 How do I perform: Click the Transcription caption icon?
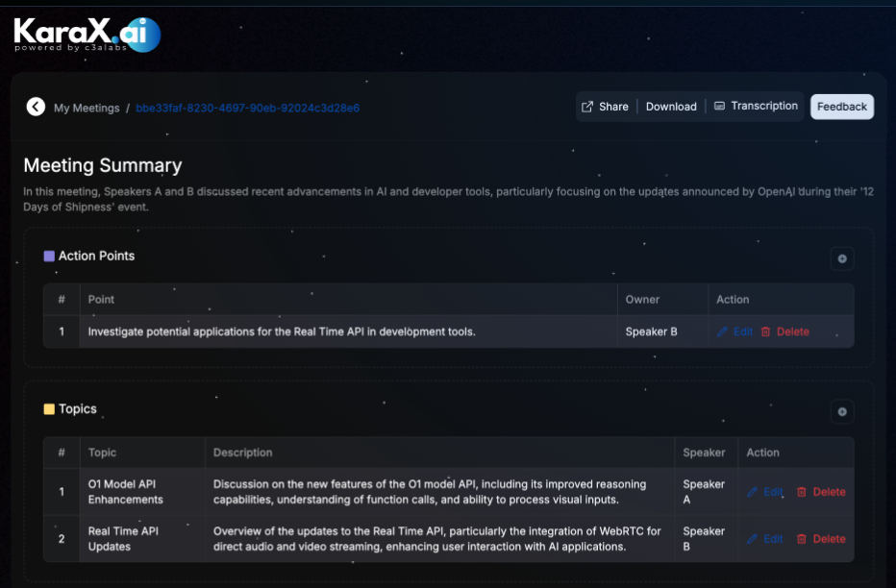pos(719,106)
